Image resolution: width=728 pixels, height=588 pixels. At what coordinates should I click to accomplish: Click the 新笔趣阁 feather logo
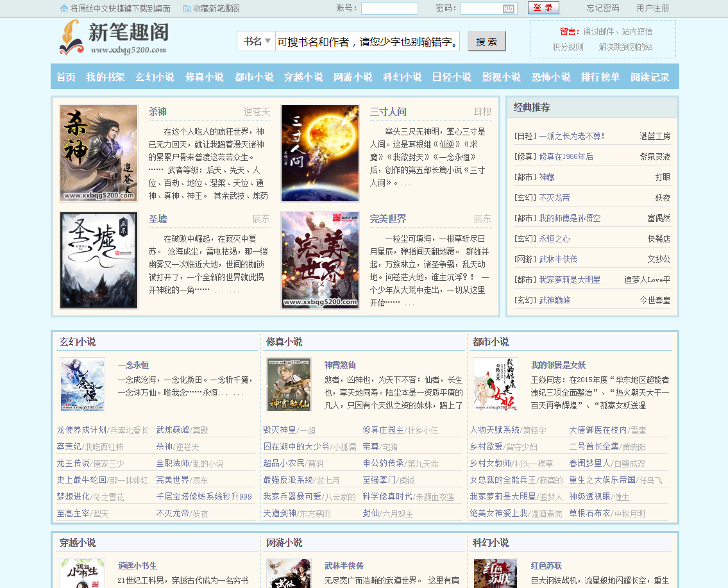pyautogui.click(x=114, y=38)
